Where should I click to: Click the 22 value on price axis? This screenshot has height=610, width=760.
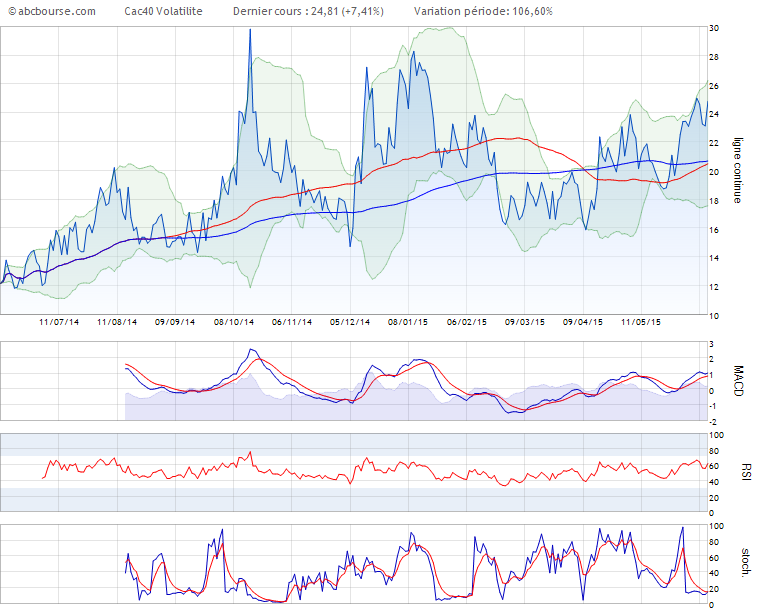click(x=714, y=143)
